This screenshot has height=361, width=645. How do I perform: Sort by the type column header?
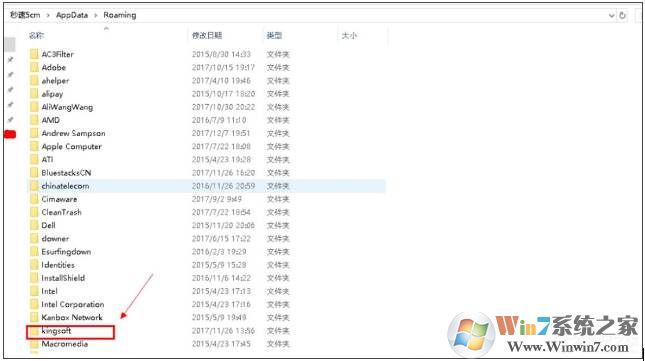(274, 36)
